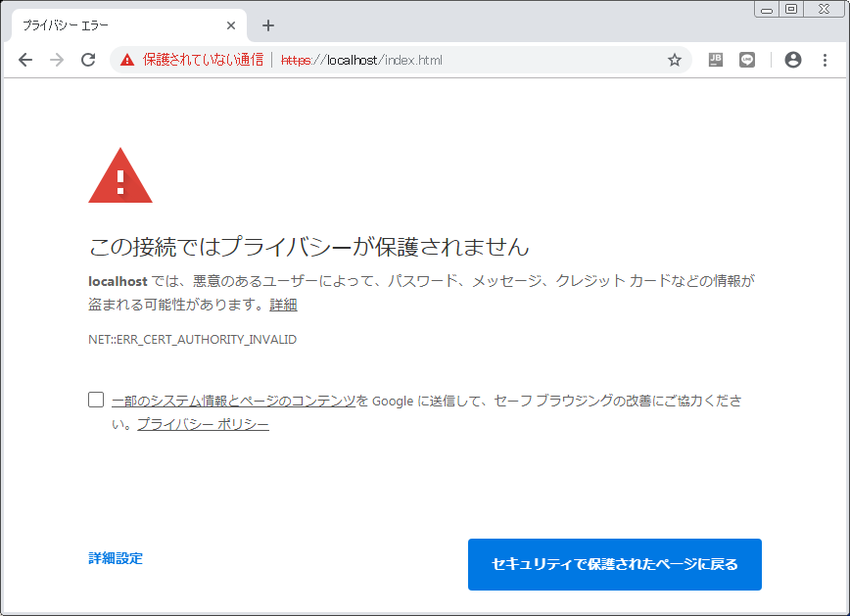This screenshot has height=616, width=850.
Task: Enable sending system info to Google
Action: (95, 399)
